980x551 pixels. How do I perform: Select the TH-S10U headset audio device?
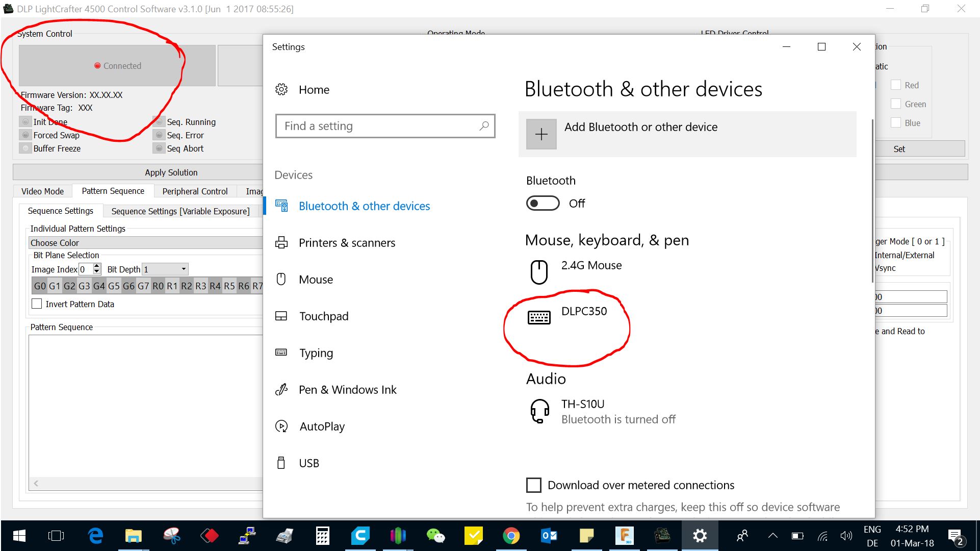[602, 411]
